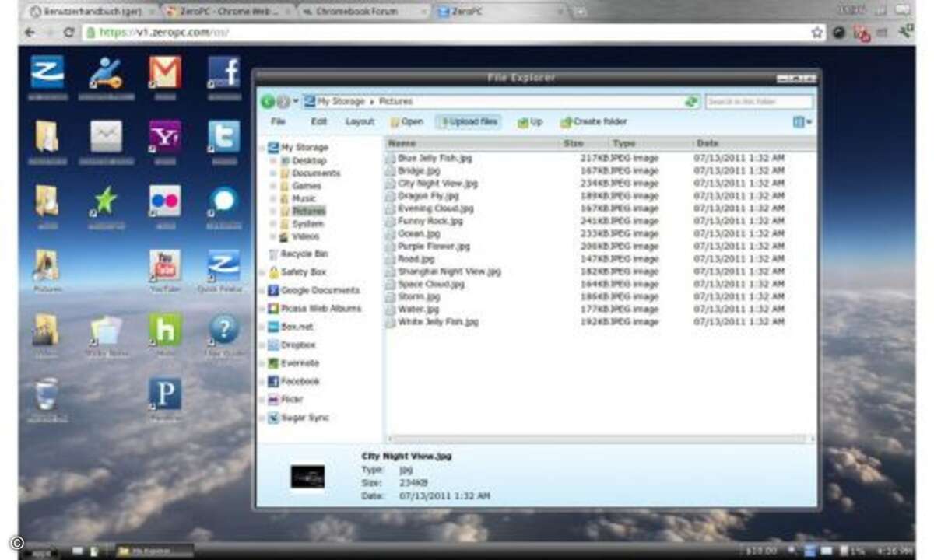Switch to the ZeroPC Chrome Web Store tab

(x=227, y=12)
